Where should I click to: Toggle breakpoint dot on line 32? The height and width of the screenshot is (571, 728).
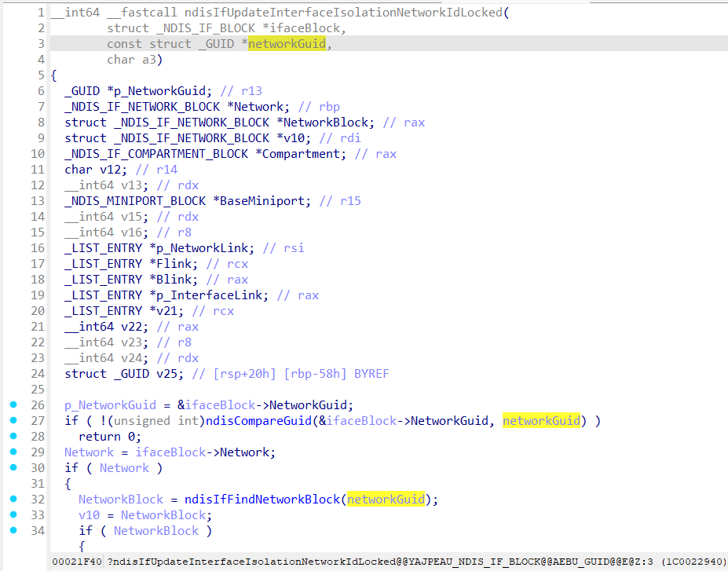(x=13, y=499)
